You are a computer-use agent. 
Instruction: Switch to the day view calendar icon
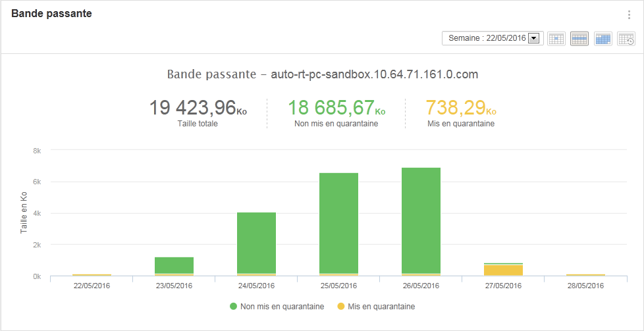[x=556, y=39]
